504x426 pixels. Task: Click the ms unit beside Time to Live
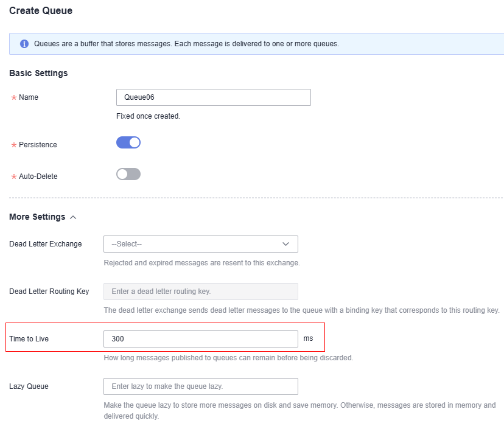click(308, 338)
